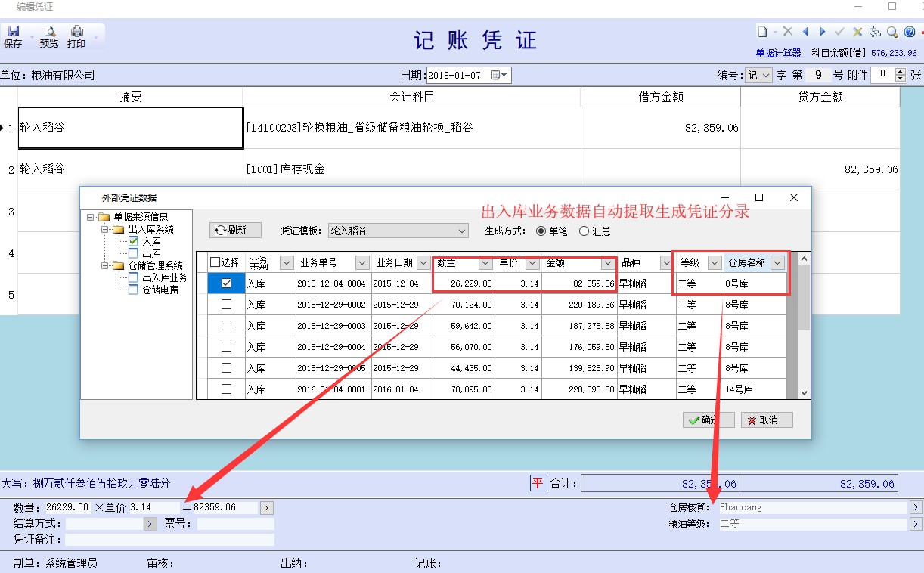
Task: Click the magnifier search icon on toolbar
Action: click(x=892, y=32)
